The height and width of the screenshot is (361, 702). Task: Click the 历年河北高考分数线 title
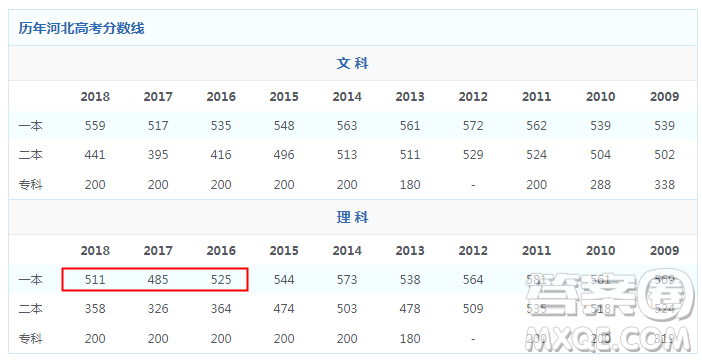pos(81,28)
